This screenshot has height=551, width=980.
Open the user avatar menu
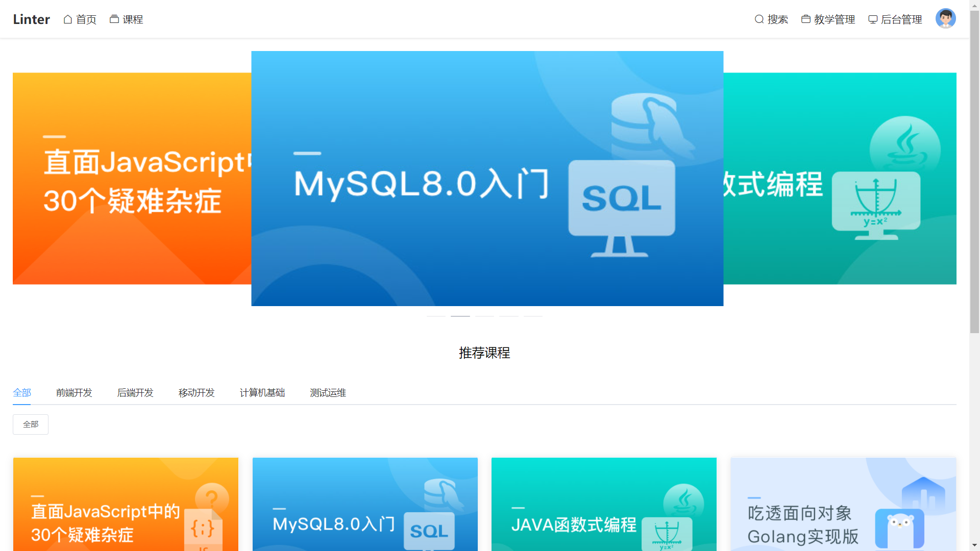[x=945, y=18]
